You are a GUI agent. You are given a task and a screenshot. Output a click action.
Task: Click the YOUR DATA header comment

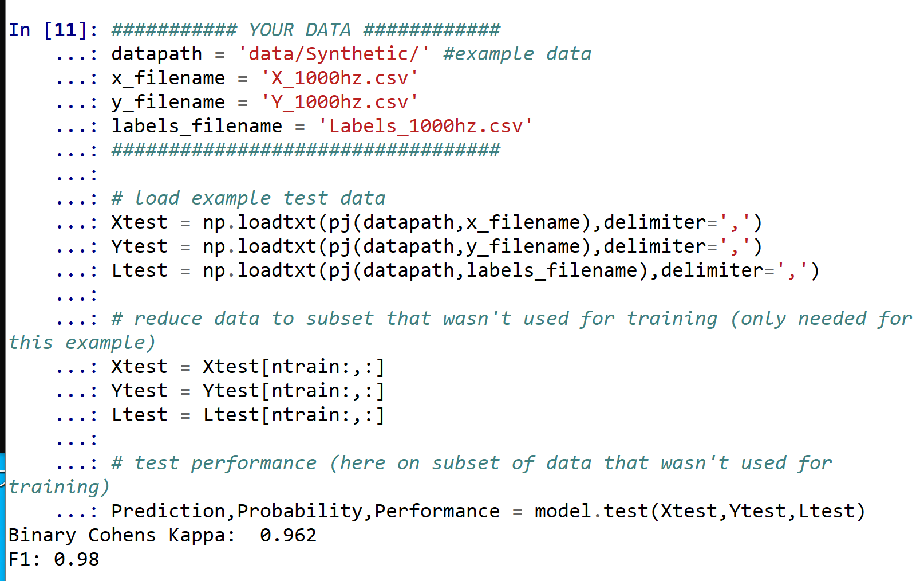[306, 30]
